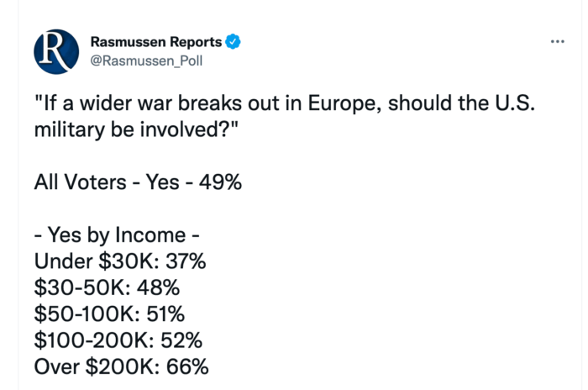The width and height of the screenshot is (588, 390).
Task: Click the word "Income" in the heading
Action: tap(150, 235)
